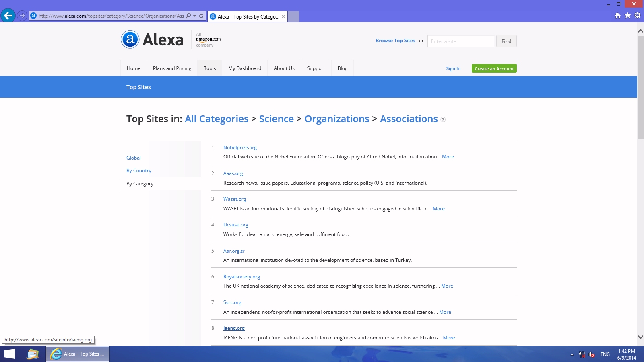Select the Tools menu item
Image resolution: width=644 pixels, height=362 pixels.
210,68
